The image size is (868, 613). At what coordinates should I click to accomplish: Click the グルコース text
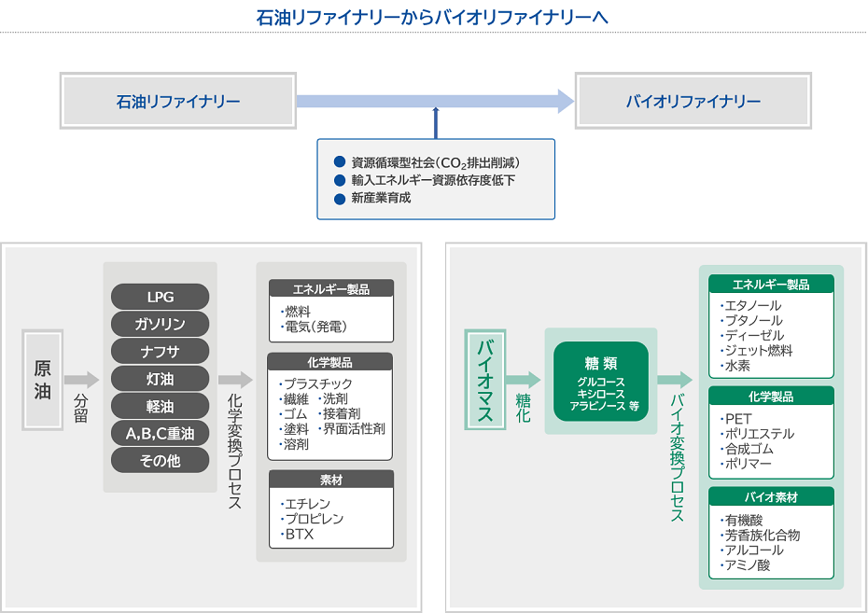(601, 382)
